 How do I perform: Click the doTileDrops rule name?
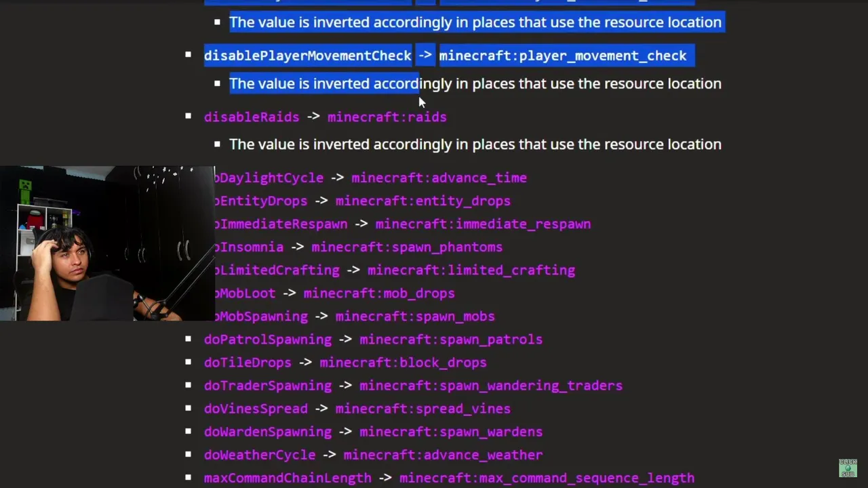click(248, 362)
